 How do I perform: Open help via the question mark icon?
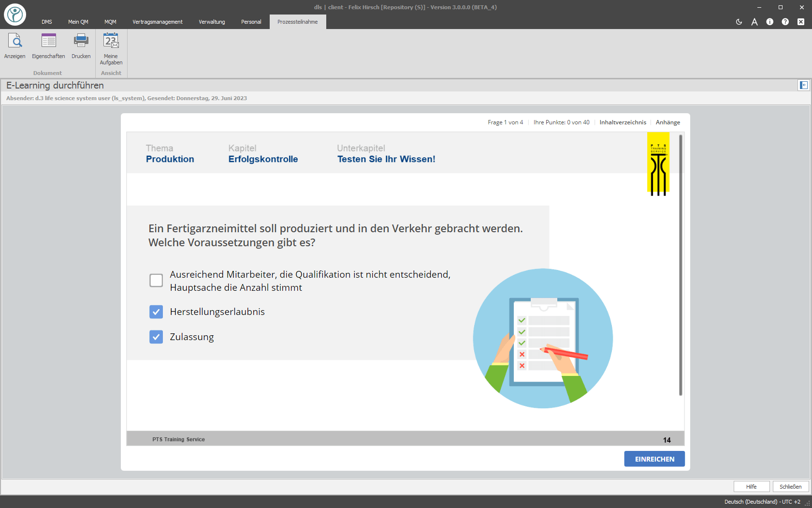point(785,22)
